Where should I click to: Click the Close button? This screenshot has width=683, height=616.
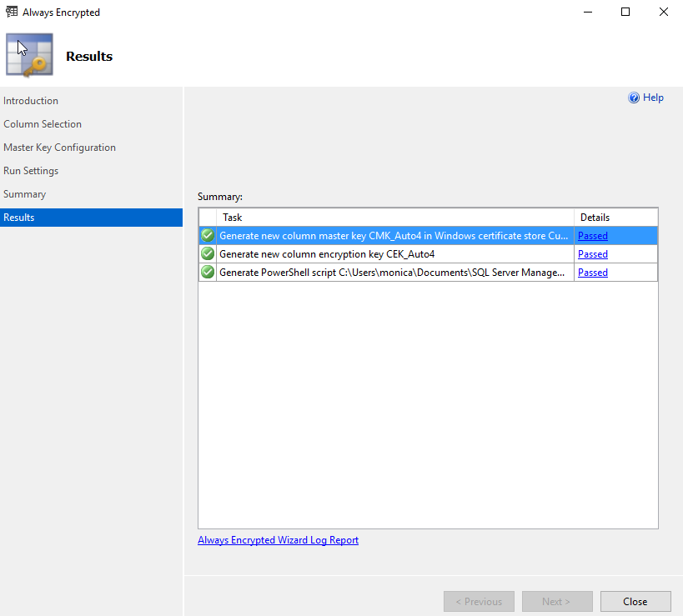pos(635,601)
